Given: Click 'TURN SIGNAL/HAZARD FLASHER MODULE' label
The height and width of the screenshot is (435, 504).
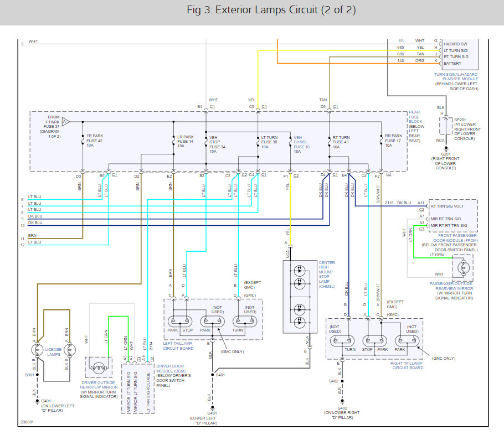Looking at the screenshot, I should 456,76.
